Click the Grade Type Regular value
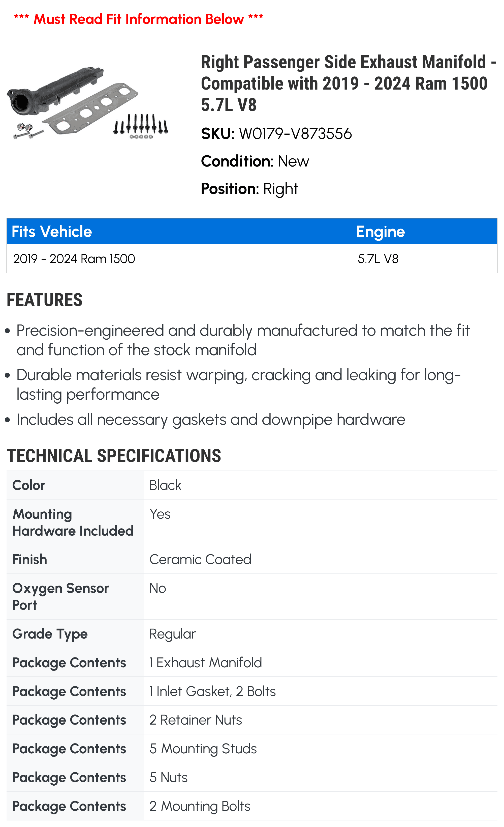 [172, 634]
